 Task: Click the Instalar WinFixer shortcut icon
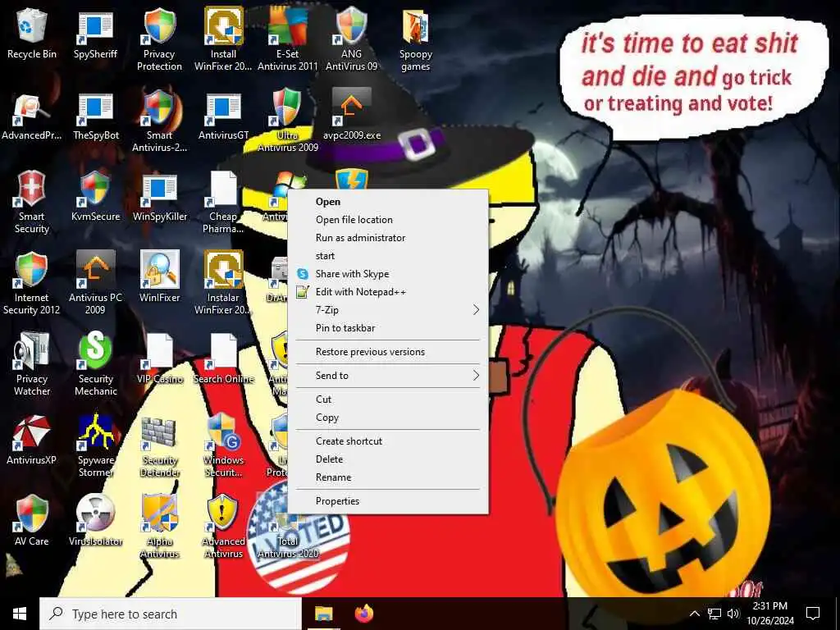[x=223, y=269]
